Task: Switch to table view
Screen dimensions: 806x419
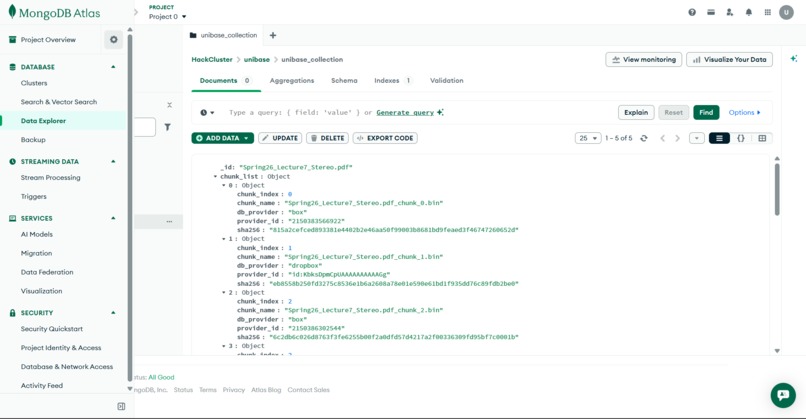Action: pos(762,138)
